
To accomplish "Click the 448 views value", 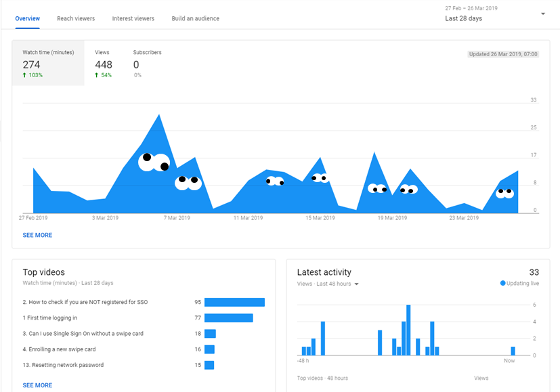I will [104, 64].
